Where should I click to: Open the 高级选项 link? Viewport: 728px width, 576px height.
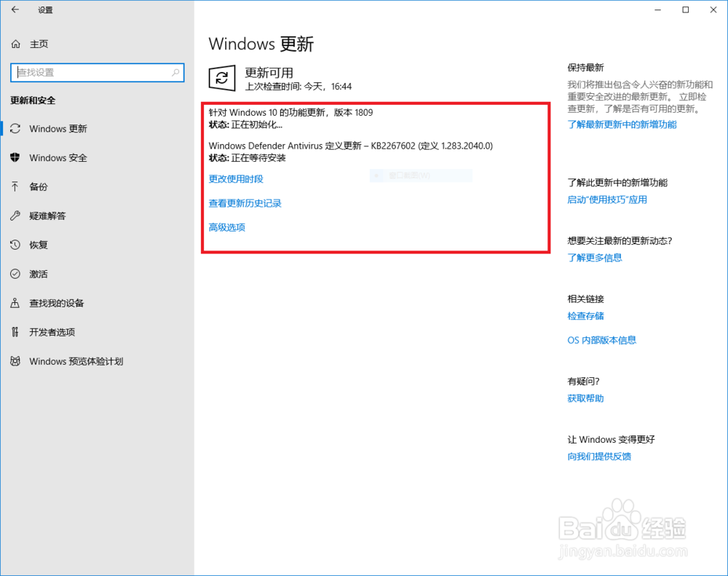pyautogui.click(x=226, y=227)
